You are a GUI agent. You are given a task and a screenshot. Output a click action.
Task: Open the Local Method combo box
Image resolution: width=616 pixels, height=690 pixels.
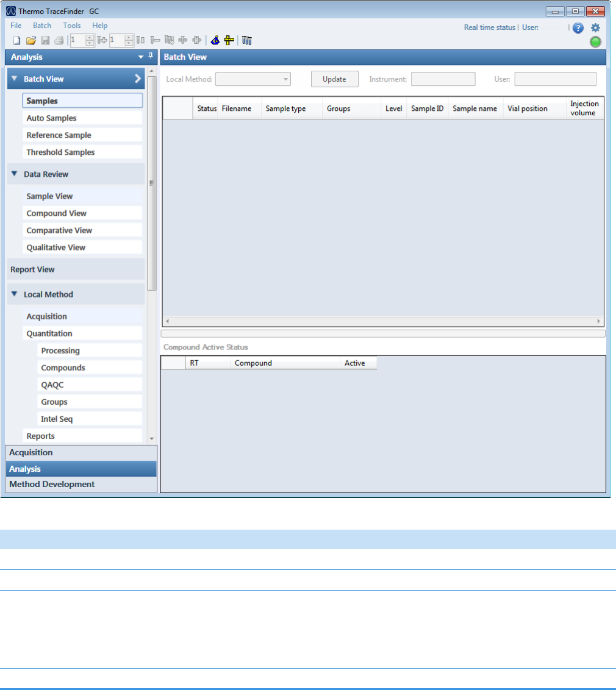click(x=252, y=79)
